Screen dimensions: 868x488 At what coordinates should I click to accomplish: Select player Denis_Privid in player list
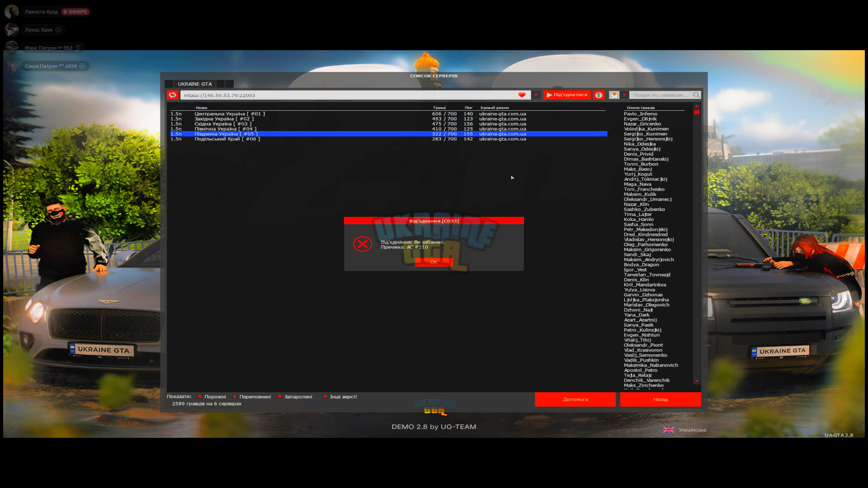(638, 154)
